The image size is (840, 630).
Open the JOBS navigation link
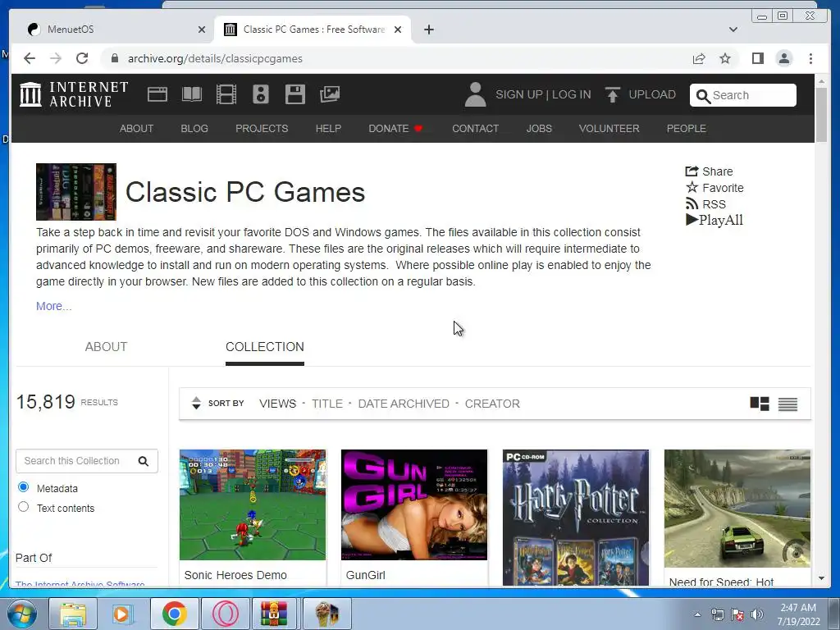(539, 129)
